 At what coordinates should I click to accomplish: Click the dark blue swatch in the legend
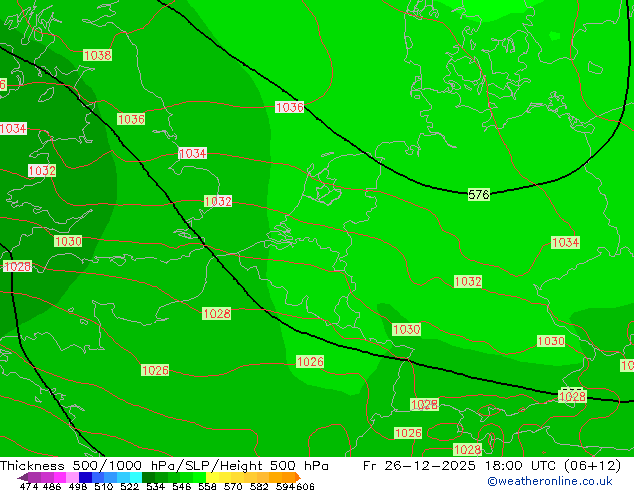point(85,477)
